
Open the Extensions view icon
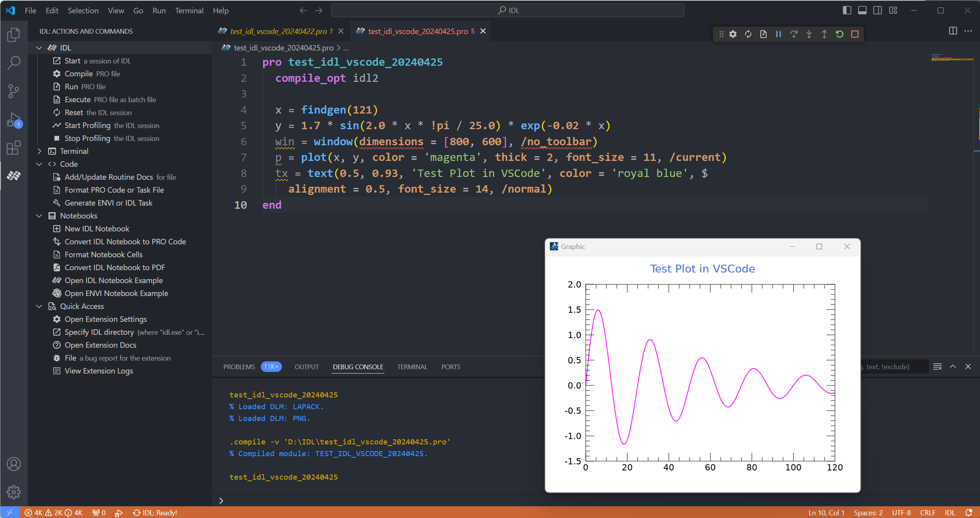click(x=14, y=148)
